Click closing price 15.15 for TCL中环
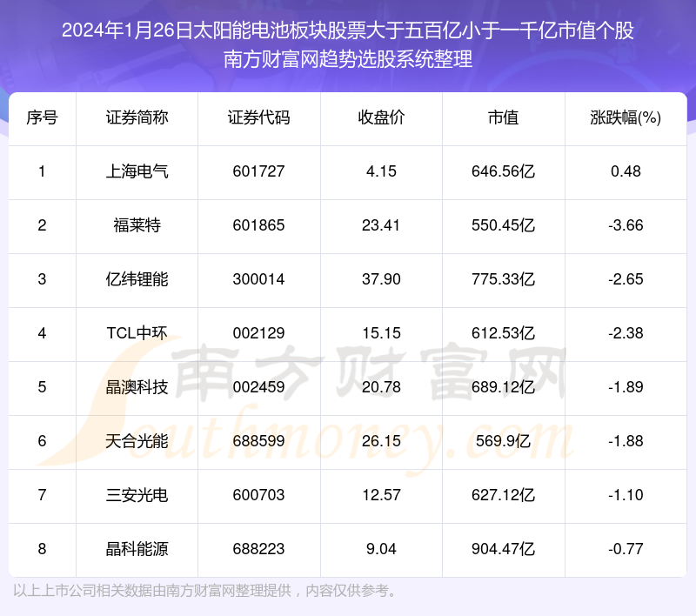The height and width of the screenshot is (616, 696). pos(381,333)
